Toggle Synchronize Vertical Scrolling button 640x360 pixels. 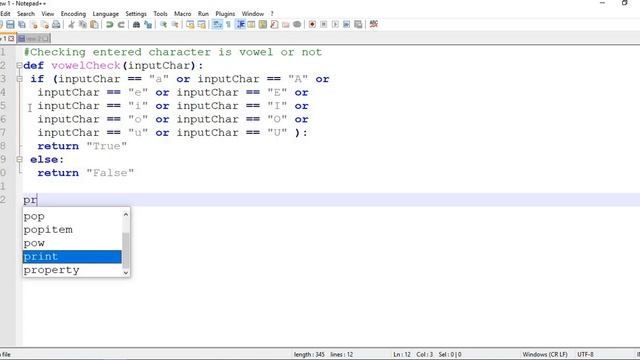coord(190,24)
